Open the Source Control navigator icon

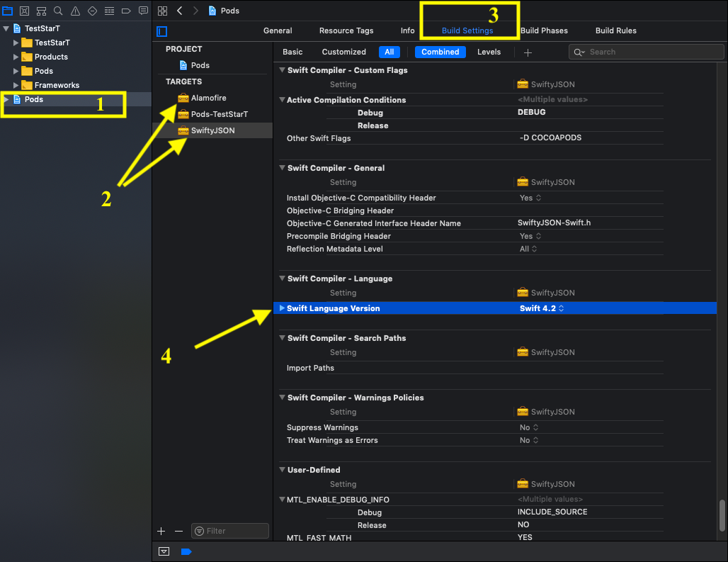point(25,11)
